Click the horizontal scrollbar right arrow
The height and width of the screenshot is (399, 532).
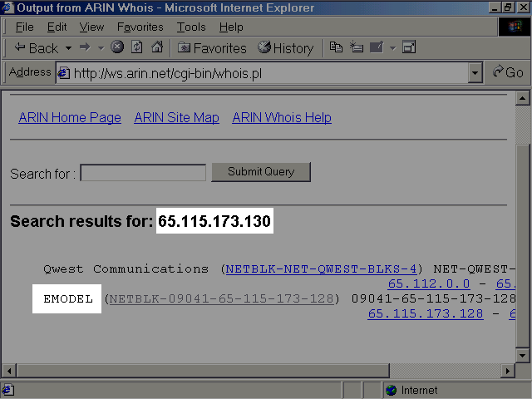(x=508, y=371)
